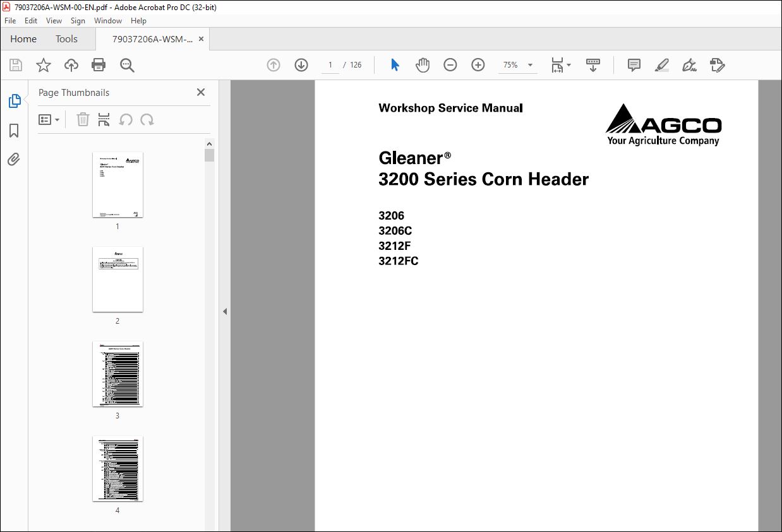Viewport: 782px width, 532px height.
Task: Open the File menu
Action: pyautogui.click(x=10, y=21)
